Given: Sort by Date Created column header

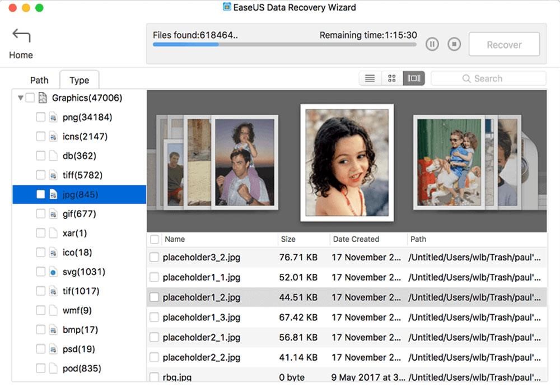Looking at the screenshot, I should (x=356, y=239).
